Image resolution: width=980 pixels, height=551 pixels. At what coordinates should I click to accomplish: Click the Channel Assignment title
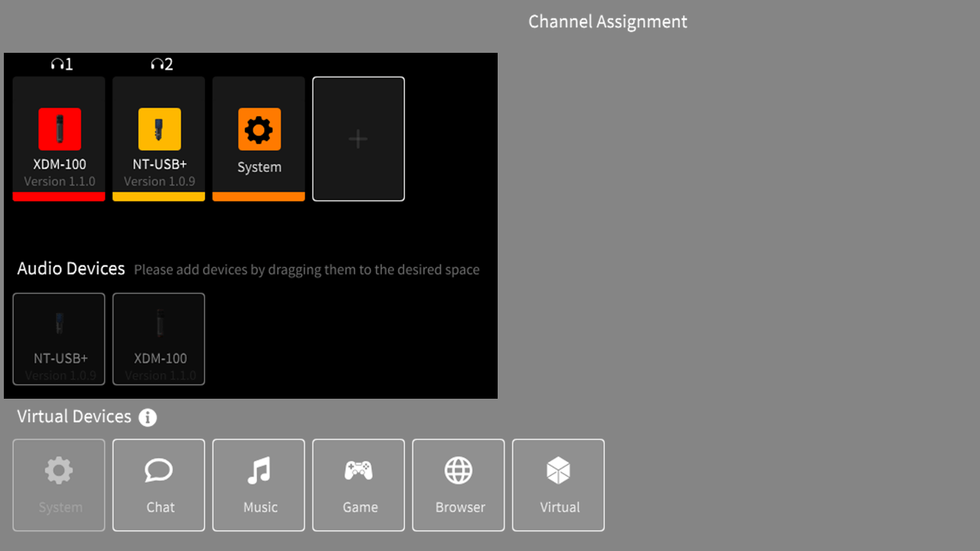[x=608, y=21]
